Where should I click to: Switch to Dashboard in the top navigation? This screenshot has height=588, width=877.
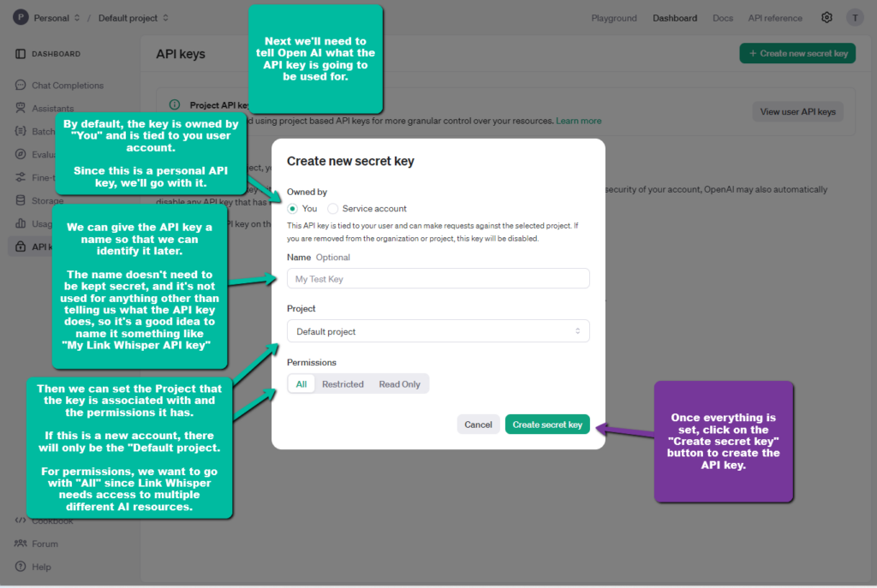point(675,18)
